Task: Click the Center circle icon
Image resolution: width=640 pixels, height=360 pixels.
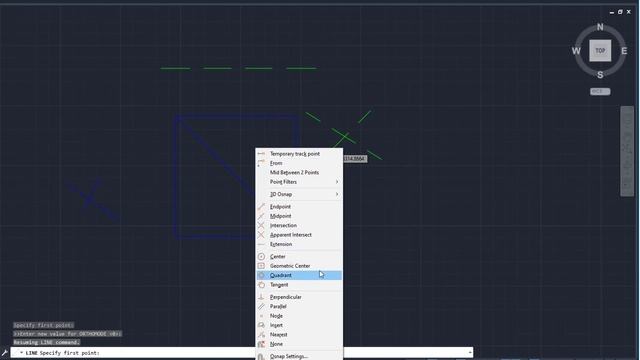Action: (261, 257)
